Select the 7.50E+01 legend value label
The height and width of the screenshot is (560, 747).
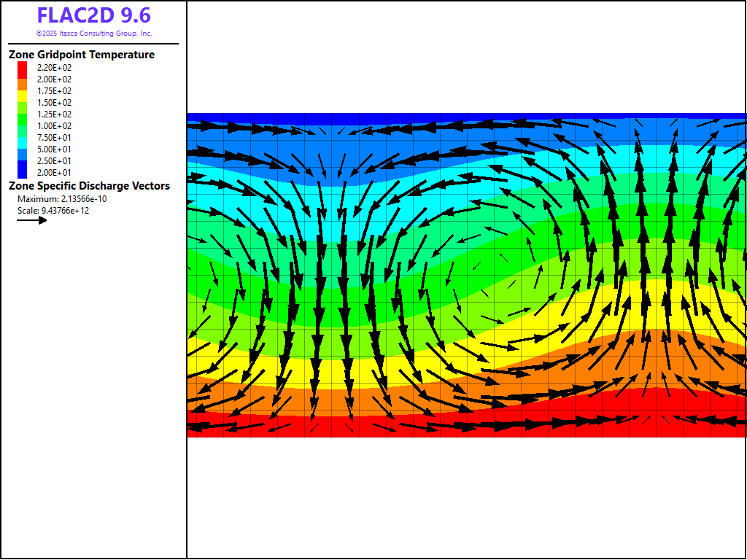tap(55, 137)
